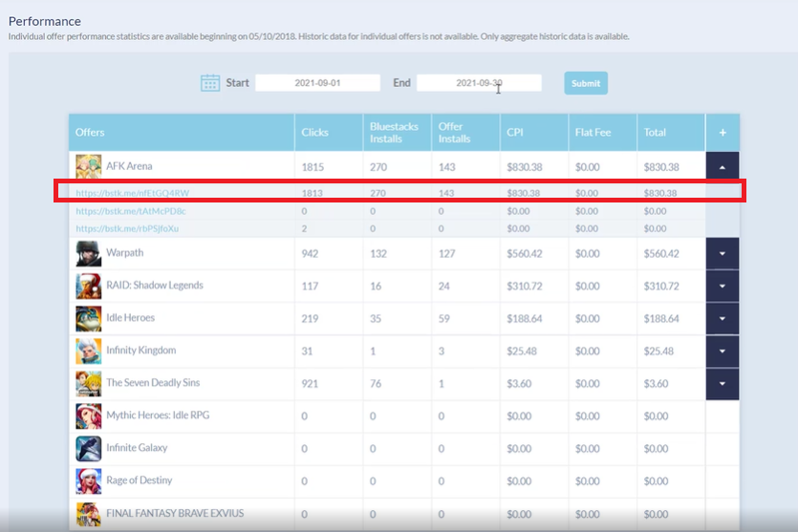The height and width of the screenshot is (532, 798).
Task: Click RAID's $310.72 CPI value
Action: (525, 286)
